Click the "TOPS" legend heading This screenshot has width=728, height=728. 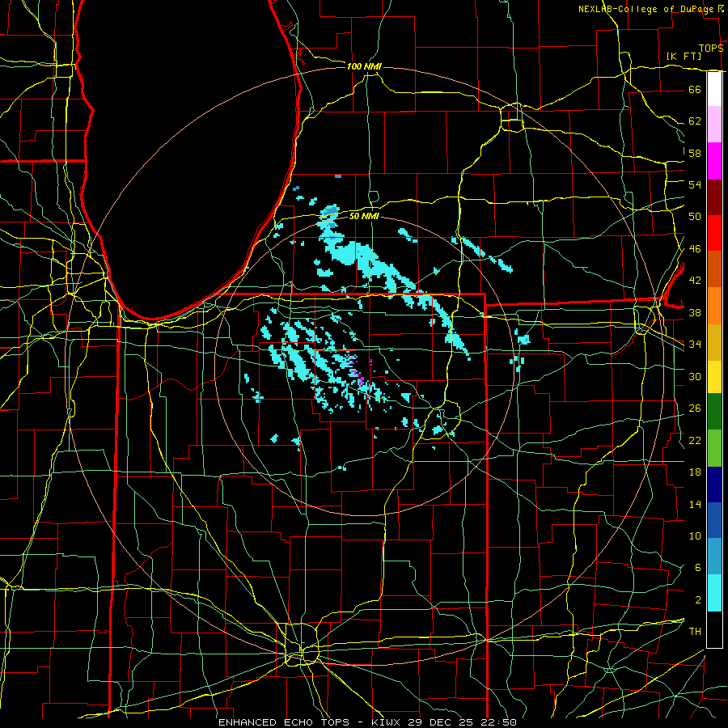point(711,48)
